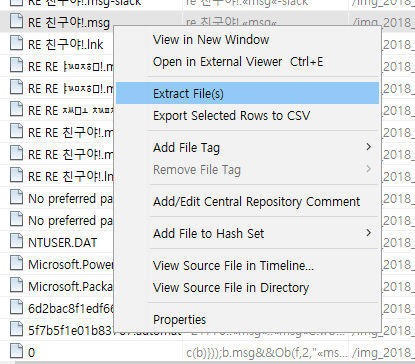Select the RE 친구야!.msg file name

point(69,22)
